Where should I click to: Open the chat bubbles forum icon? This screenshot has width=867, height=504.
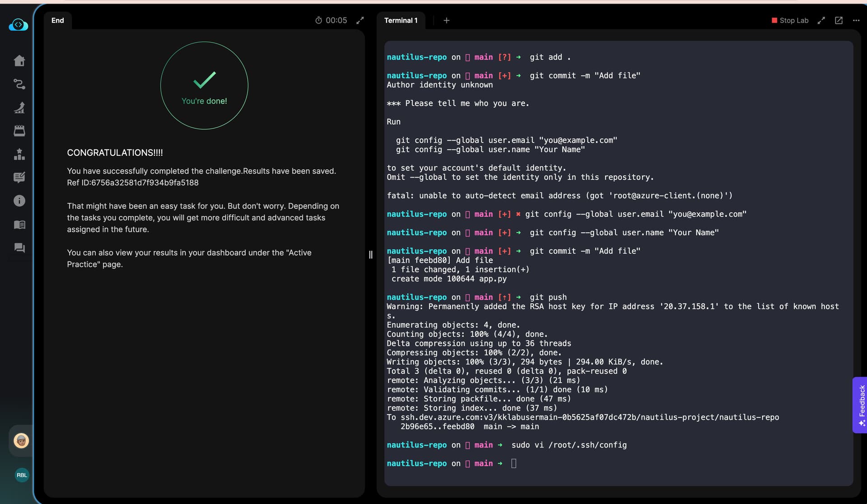(x=19, y=247)
